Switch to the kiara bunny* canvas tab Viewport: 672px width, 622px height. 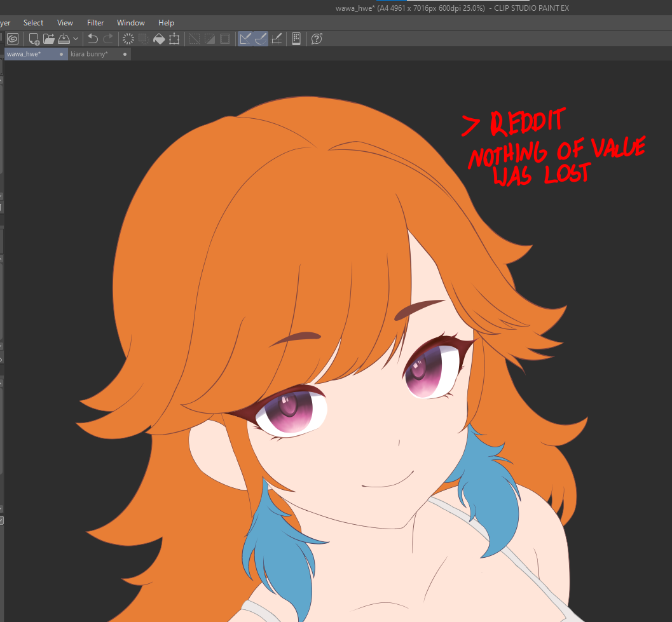[x=99, y=54]
